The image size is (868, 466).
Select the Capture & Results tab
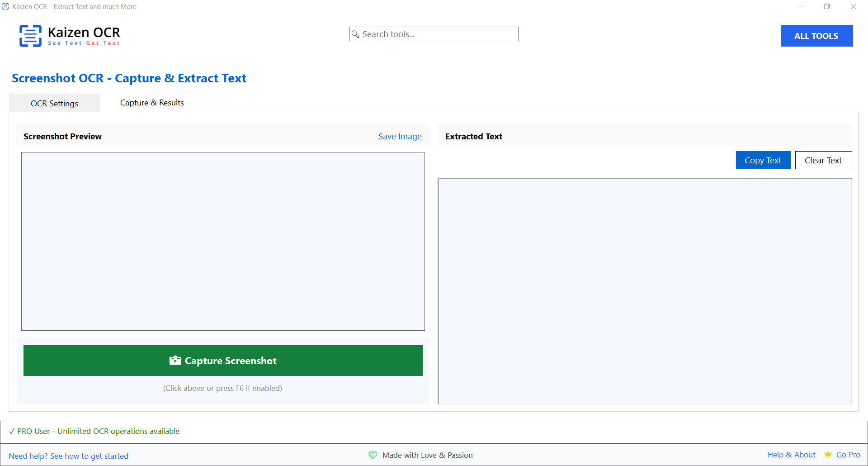[151, 102]
